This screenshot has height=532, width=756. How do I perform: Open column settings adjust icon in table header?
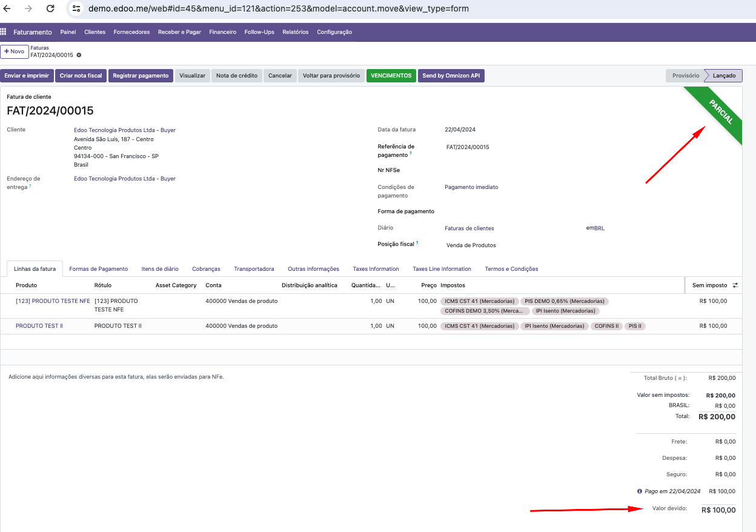[x=735, y=285]
